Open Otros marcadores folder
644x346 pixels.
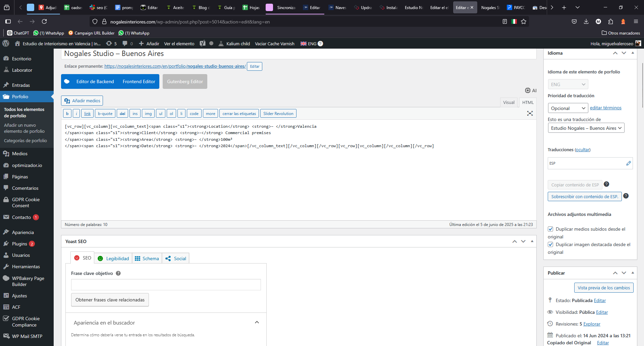click(621, 33)
